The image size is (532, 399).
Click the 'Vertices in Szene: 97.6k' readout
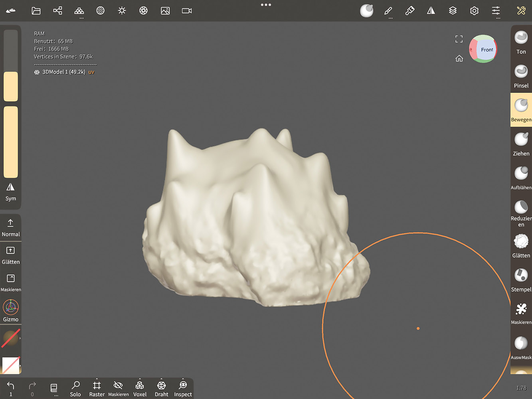click(x=63, y=57)
